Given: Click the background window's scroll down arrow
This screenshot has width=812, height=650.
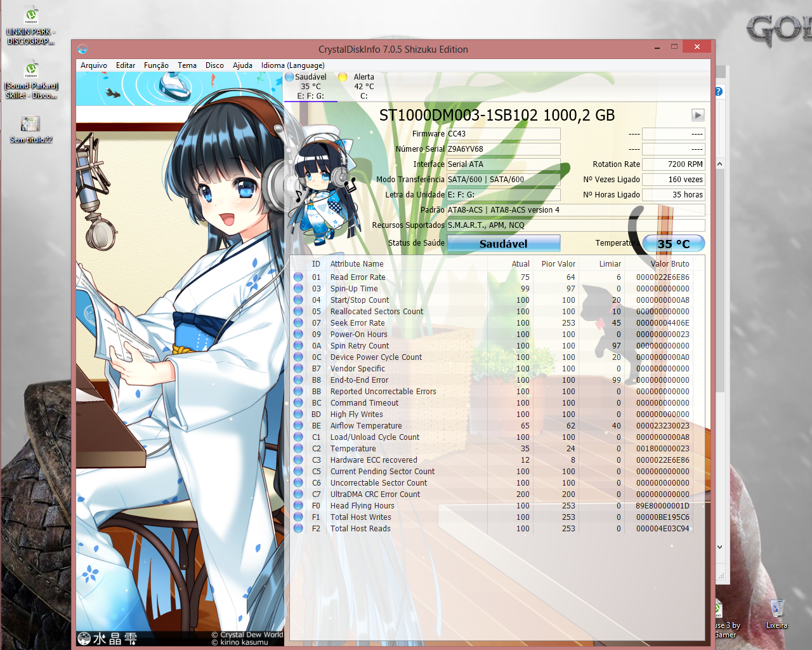Looking at the screenshot, I should 720,547.
